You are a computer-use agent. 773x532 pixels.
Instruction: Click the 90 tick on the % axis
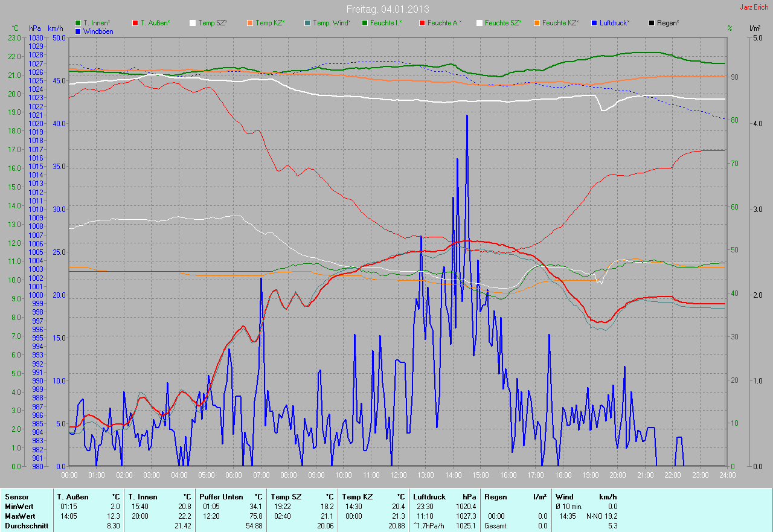(x=735, y=77)
